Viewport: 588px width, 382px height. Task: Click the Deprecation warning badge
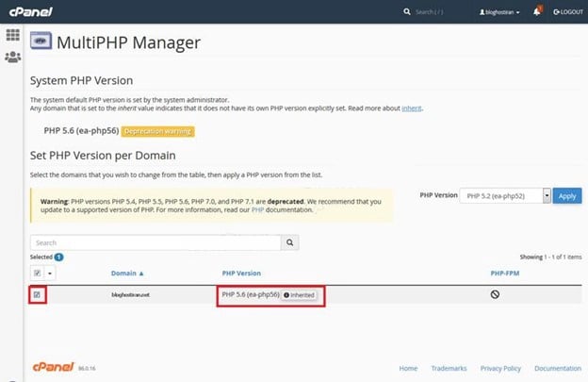point(157,131)
